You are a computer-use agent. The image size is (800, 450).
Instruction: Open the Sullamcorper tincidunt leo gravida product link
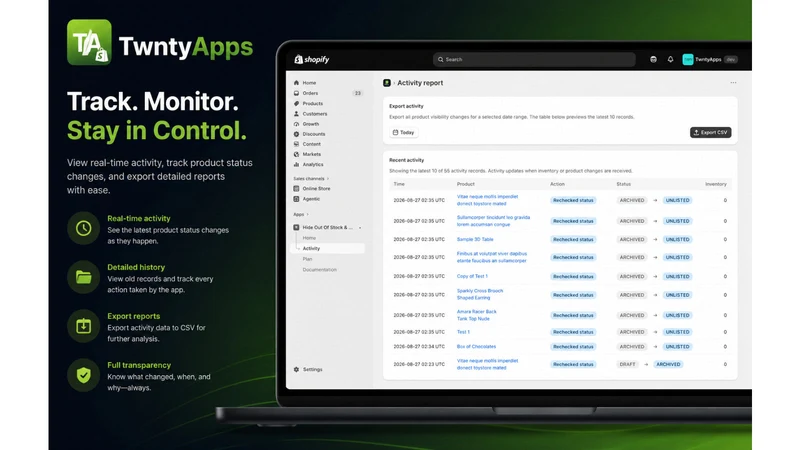tap(493, 221)
